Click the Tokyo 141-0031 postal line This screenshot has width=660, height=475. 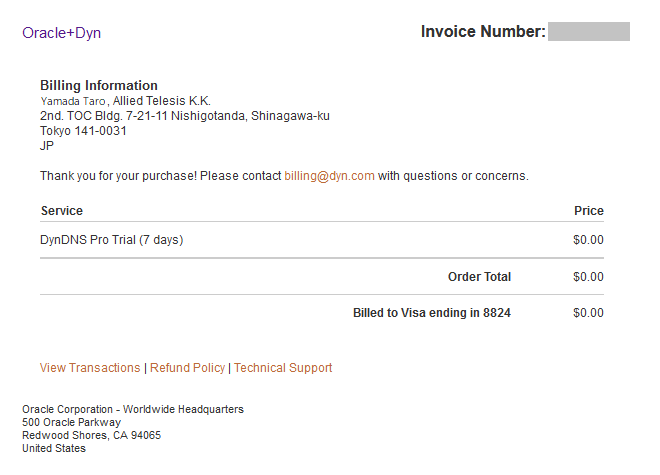coord(83,131)
